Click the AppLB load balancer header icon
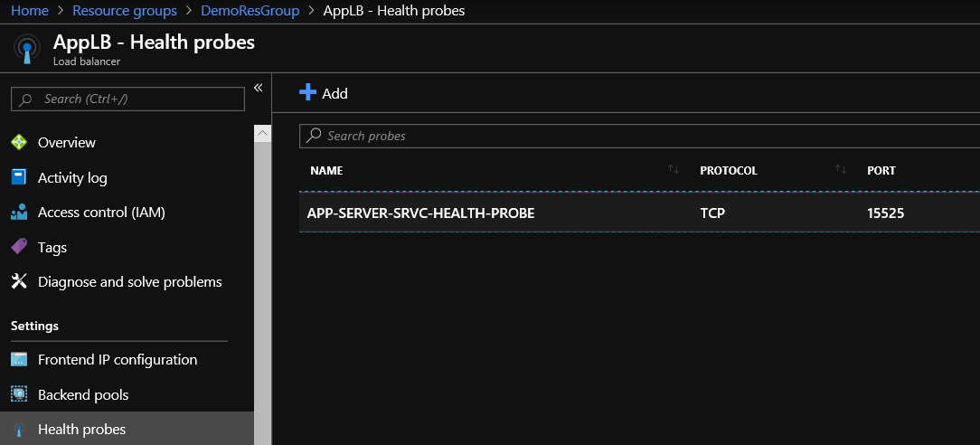980x445 pixels. [x=26, y=50]
